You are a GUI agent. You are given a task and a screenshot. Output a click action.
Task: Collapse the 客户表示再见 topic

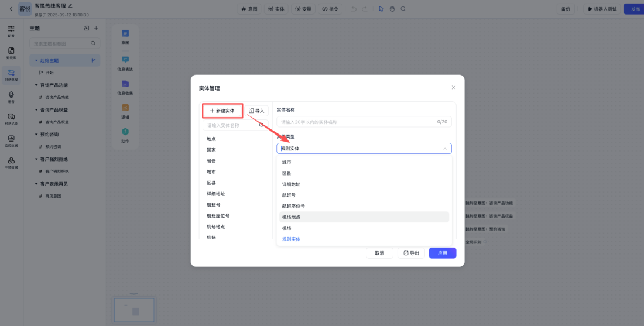[x=36, y=184]
